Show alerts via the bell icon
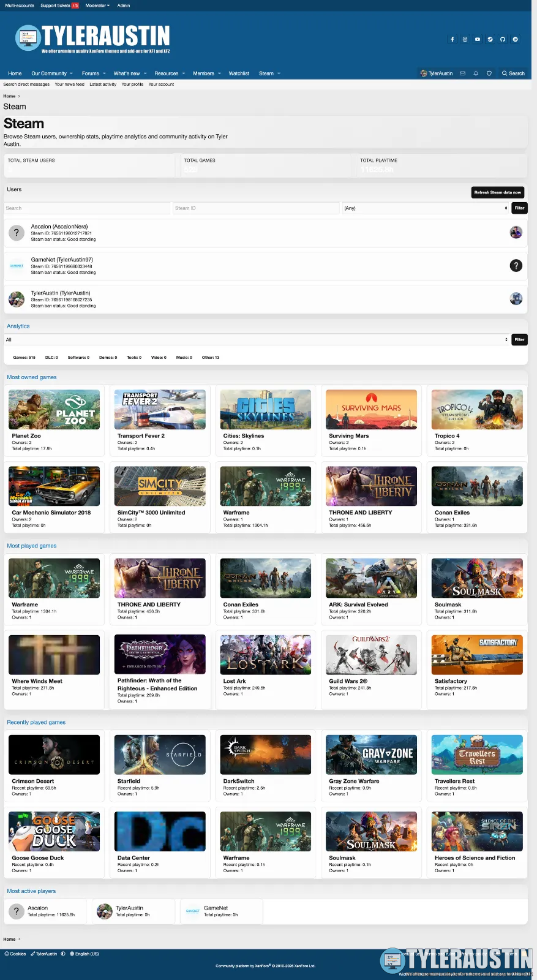 tap(476, 73)
